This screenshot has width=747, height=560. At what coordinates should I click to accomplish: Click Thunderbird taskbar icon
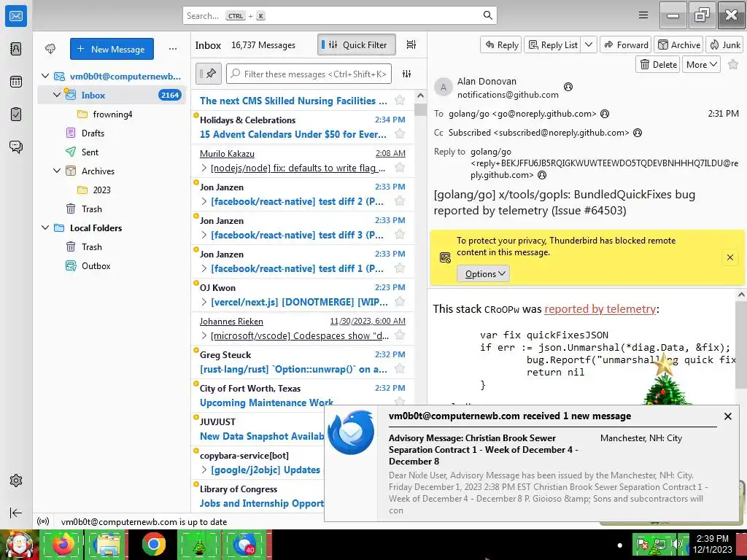pos(244,545)
